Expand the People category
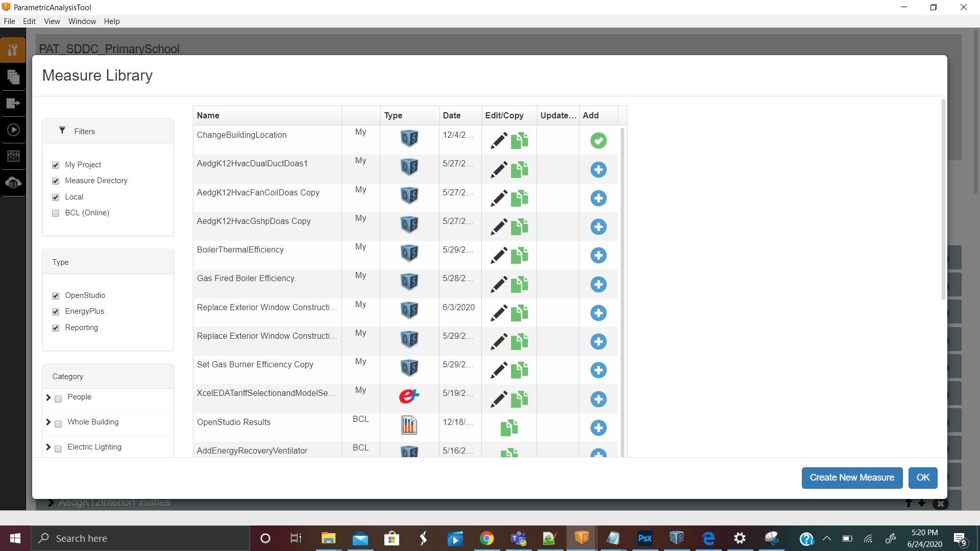 click(x=48, y=397)
